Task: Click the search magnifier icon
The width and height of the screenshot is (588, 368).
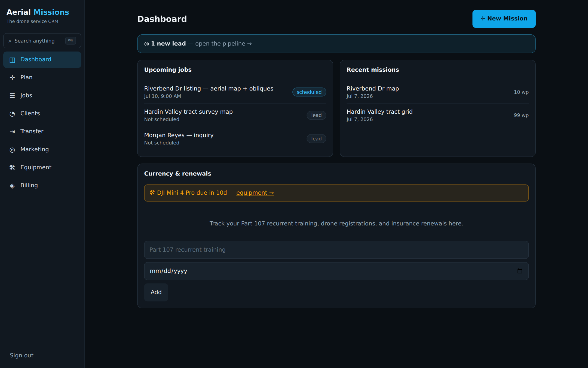Action: coord(10,41)
